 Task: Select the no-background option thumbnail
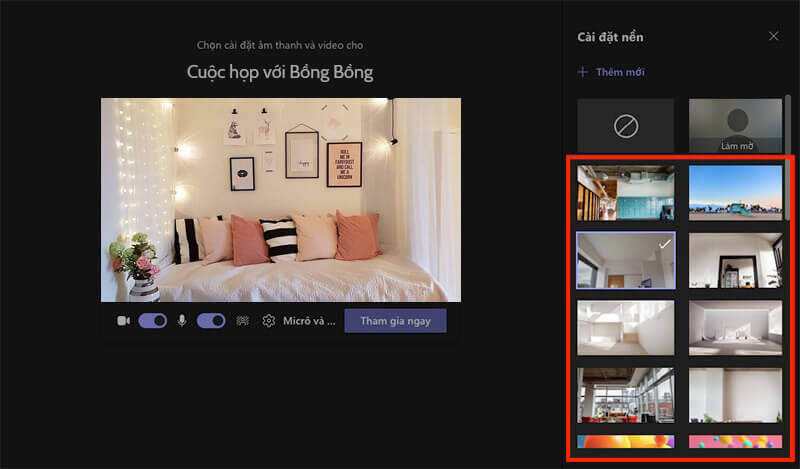click(626, 126)
